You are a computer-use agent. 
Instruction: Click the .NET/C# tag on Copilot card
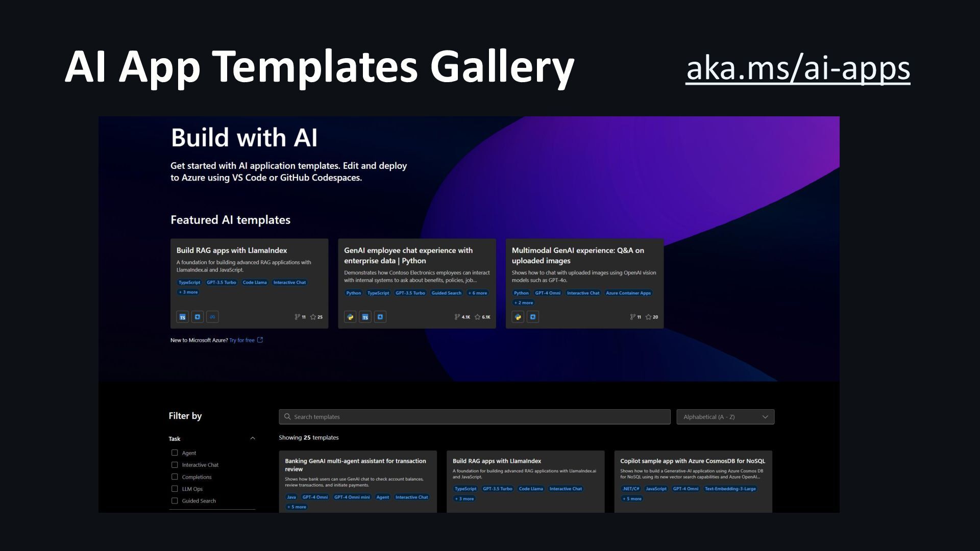click(631, 489)
